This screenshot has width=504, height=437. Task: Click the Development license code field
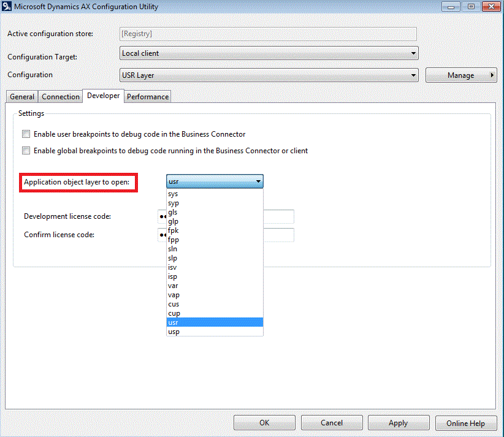[x=278, y=216]
